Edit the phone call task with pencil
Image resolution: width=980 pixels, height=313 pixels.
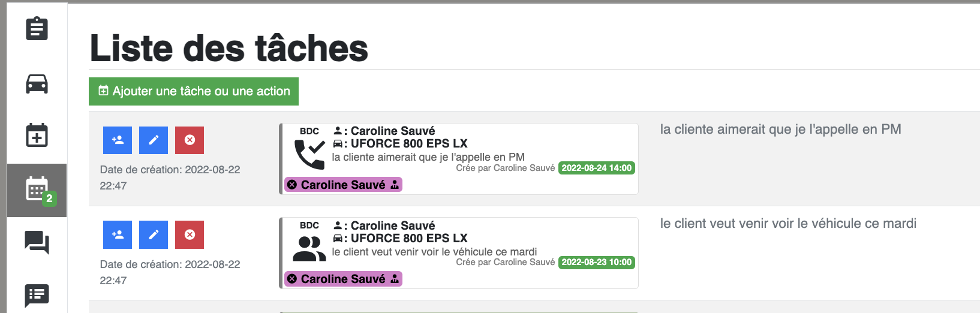154,140
